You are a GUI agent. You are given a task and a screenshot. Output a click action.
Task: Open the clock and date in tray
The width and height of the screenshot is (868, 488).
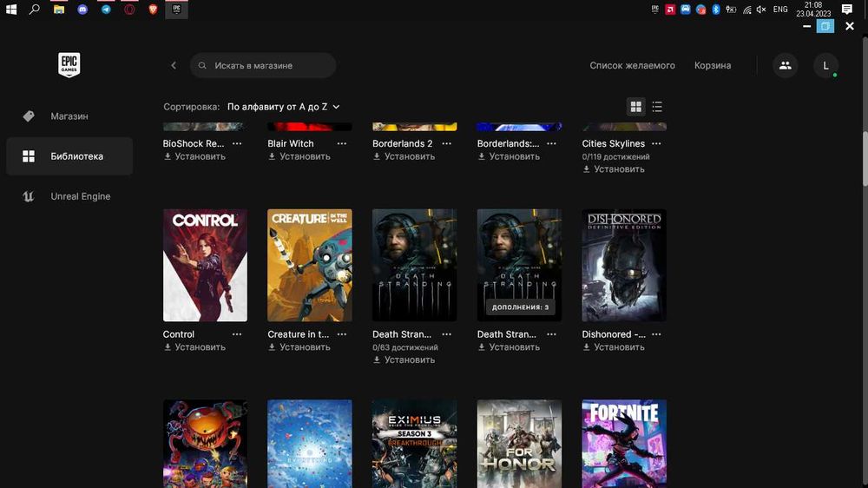tap(813, 9)
